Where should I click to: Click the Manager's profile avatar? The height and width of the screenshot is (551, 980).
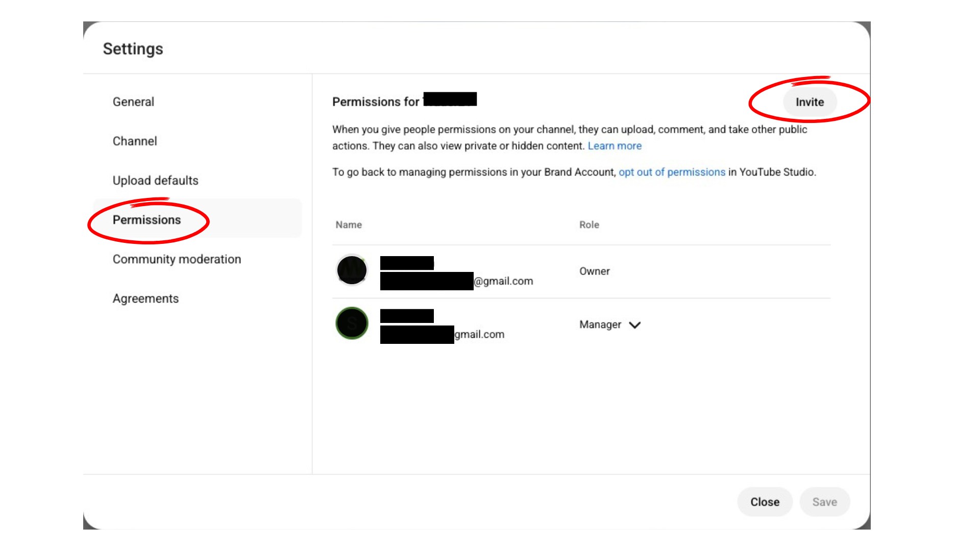coord(351,323)
